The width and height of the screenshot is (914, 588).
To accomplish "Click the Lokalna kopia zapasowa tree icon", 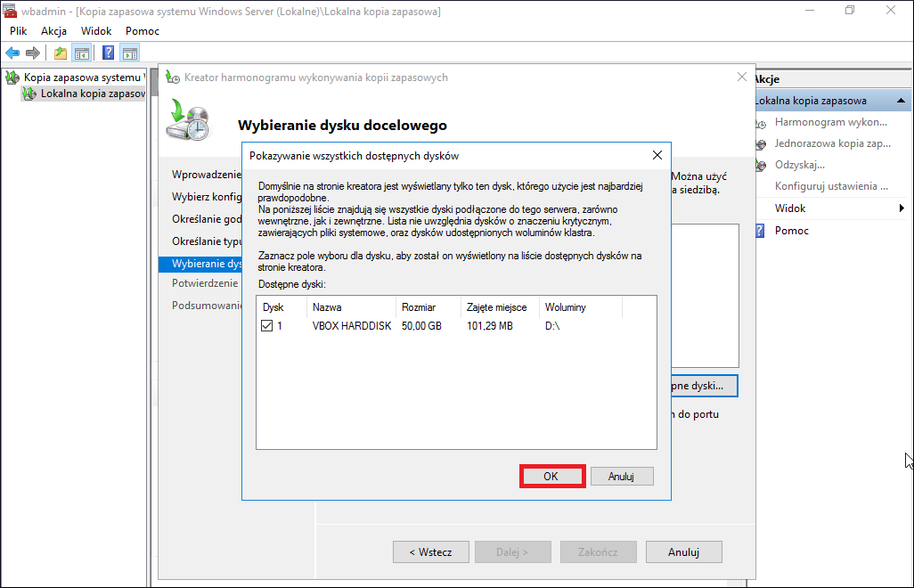I will click(x=29, y=94).
